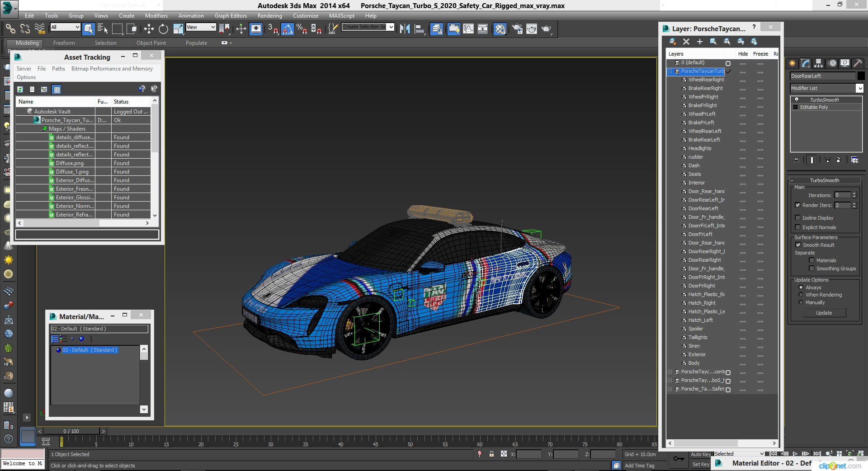Toggle Render Iters checkbox
Image resolution: width=868 pixels, height=471 pixels.
point(797,205)
